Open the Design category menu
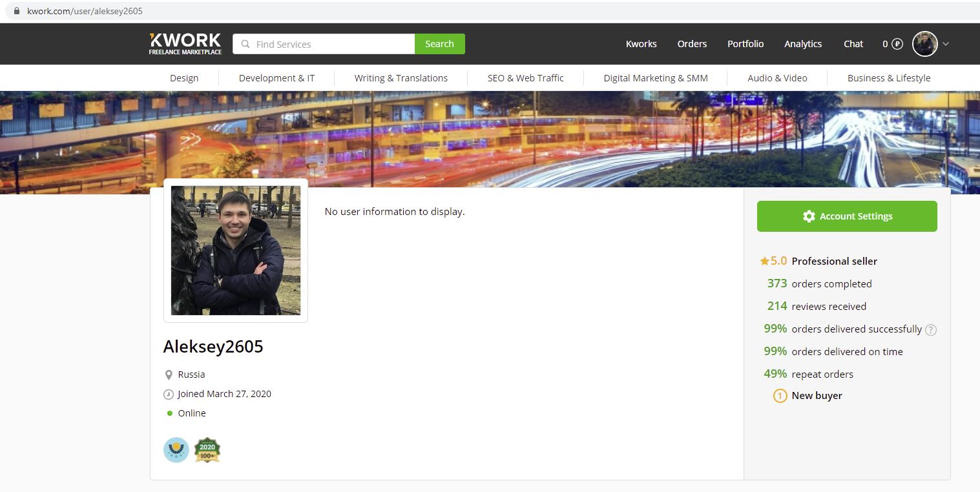The height and width of the screenshot is (492, 980). (x=184, y=78)
